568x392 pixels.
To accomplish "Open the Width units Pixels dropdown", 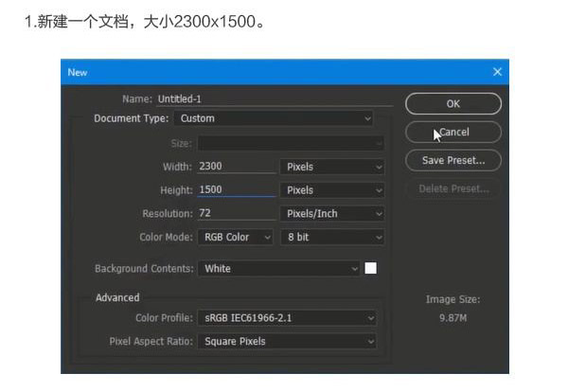I will [x=332, y=167].
